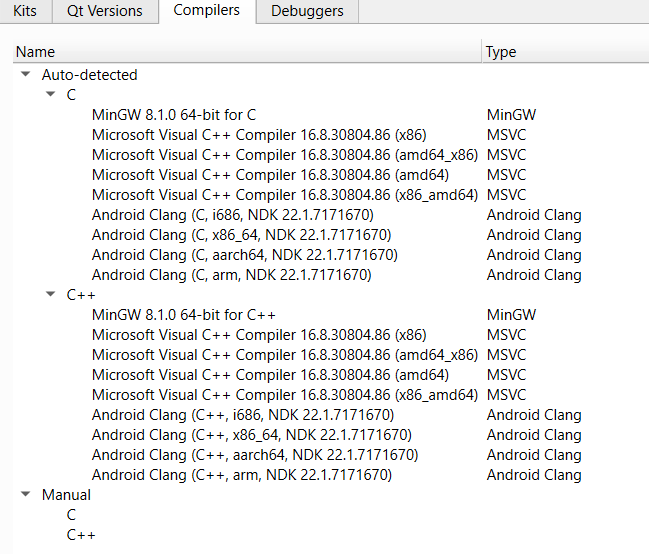Collapse the C++ group under Auto-detected
This screenshot has height=554, width=649.
(x=51, y=295)
